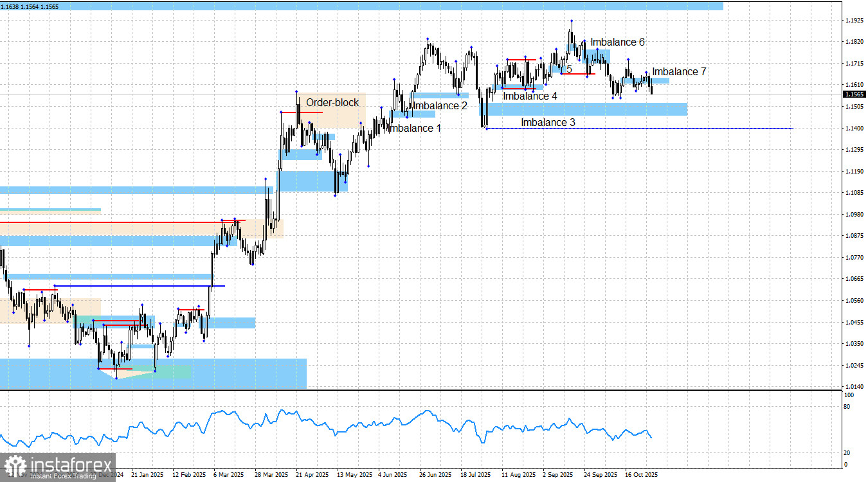The height and width of the screenshot is (482, 868).
Task: Click the "Imbalance 2" annotation
Action: pyautogui.click(x=440, y=106)
